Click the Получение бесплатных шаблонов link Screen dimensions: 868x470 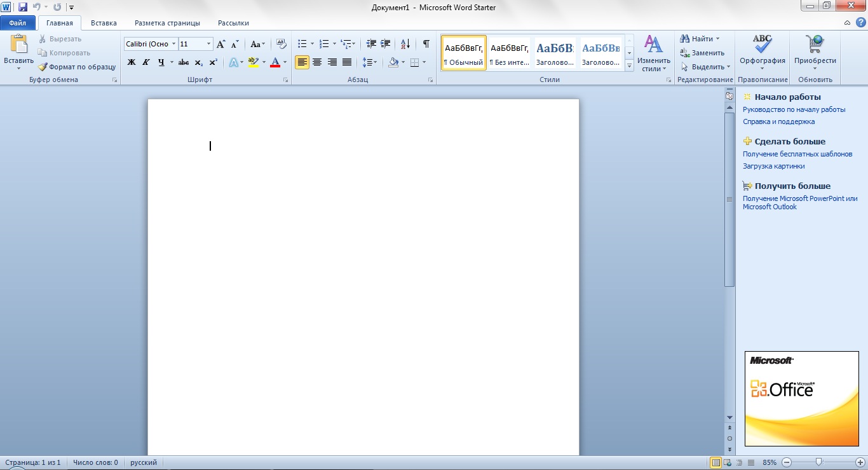(x=797, y=154)
